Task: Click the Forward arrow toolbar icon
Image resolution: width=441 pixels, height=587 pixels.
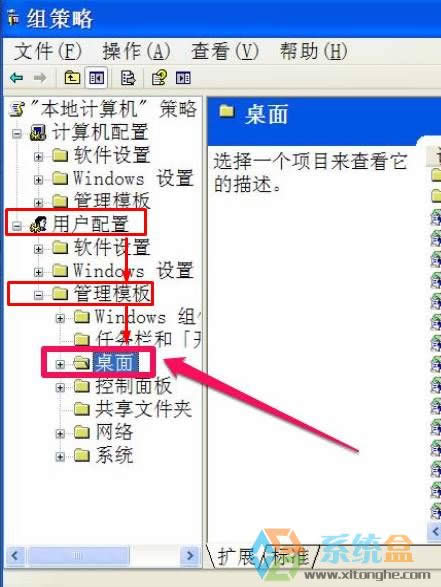Action: pyautogui.click(x=40, y=78)
